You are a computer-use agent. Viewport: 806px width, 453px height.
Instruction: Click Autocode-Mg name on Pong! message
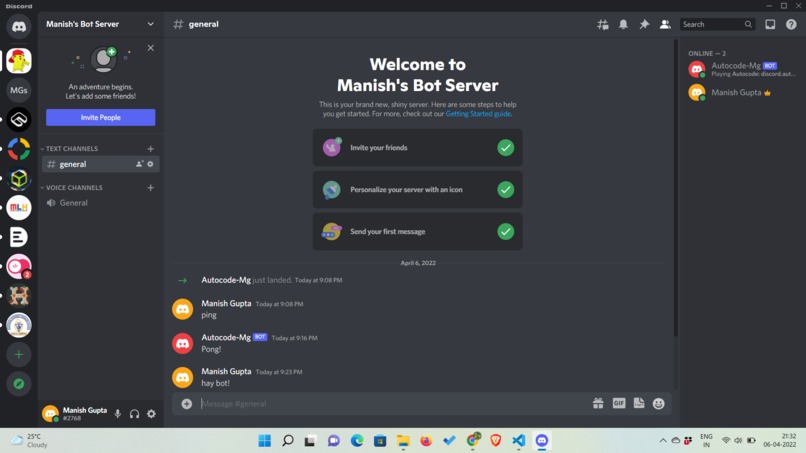(x=226, y=337)
